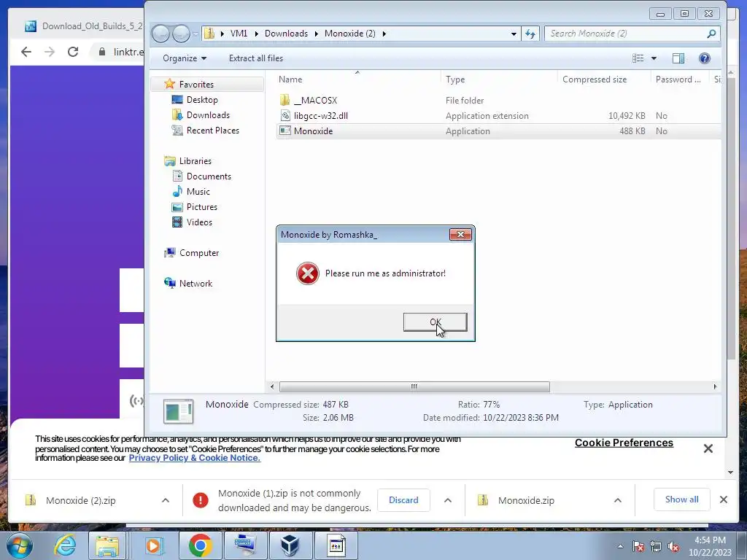747x560 pixels.
Task: Select the __MACOSX folder
Action: pos(315,100)
